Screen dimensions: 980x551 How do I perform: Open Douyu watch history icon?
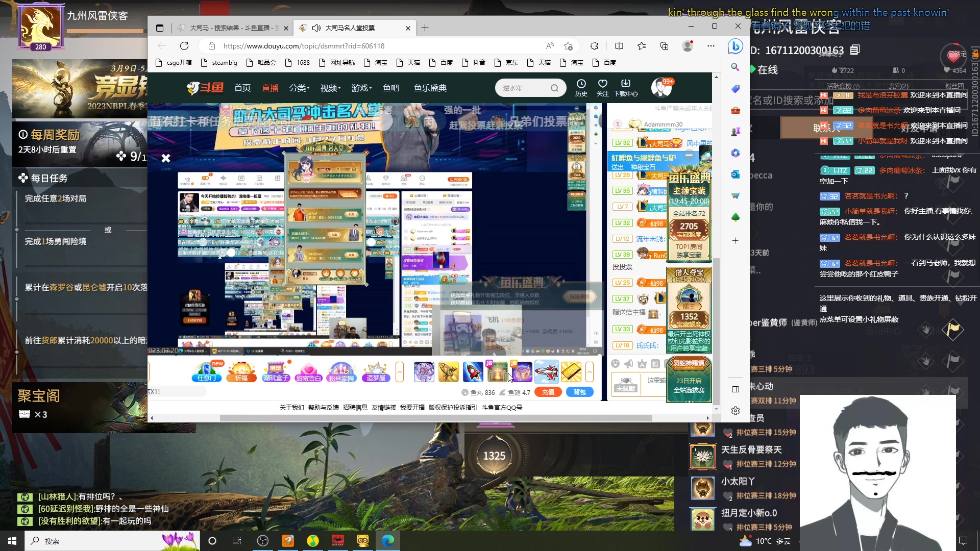click(x=581, y=87)
